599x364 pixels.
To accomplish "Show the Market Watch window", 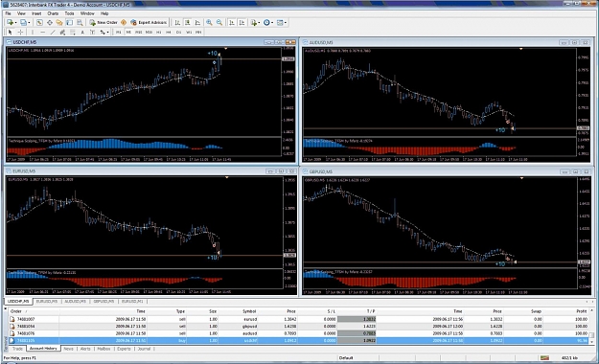I will [x=39, y=23].
